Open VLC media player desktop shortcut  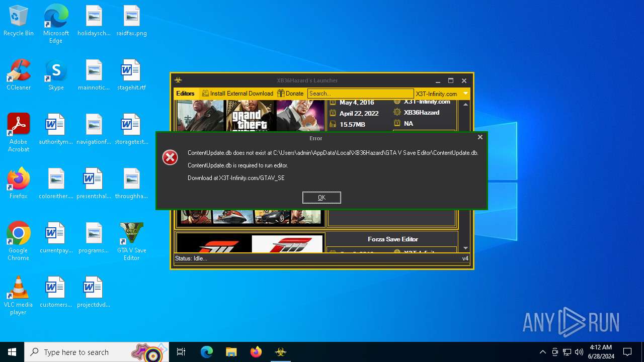19,296
